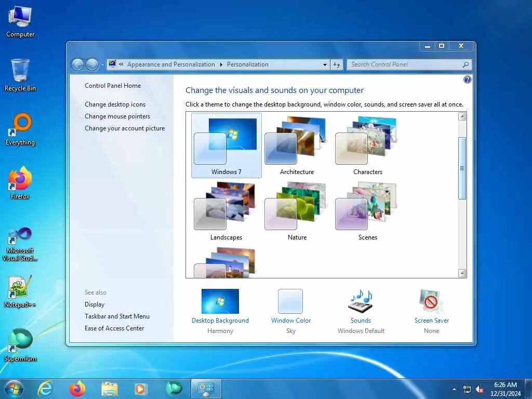Launch Internet Explorer from the taskbar
Viewport: 532px width, 399px height.
pyautogui.click(x=46, y=389)
